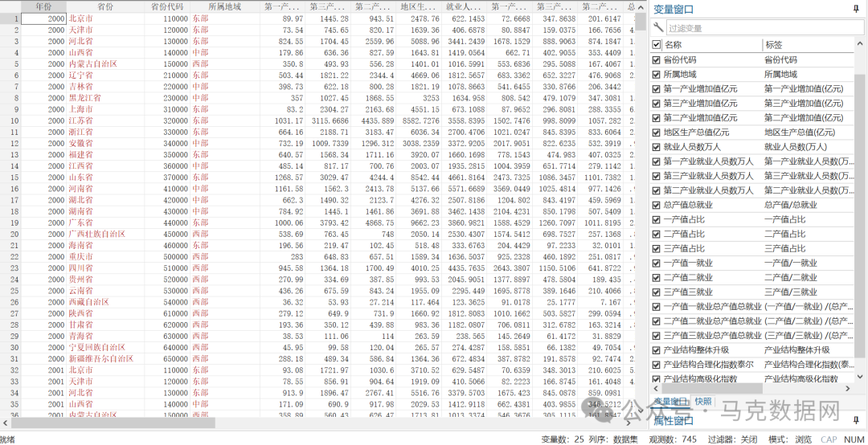The image size is (868, 445).
Task: Toggle the 第一产业增加值亿元 variable checkbox
Action: [x=657, y=88]
